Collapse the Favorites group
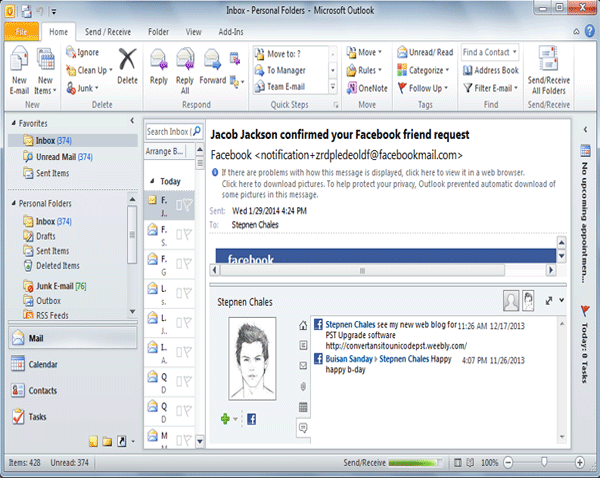Screen dimensions: 600x478 click(x=14, y=123)
